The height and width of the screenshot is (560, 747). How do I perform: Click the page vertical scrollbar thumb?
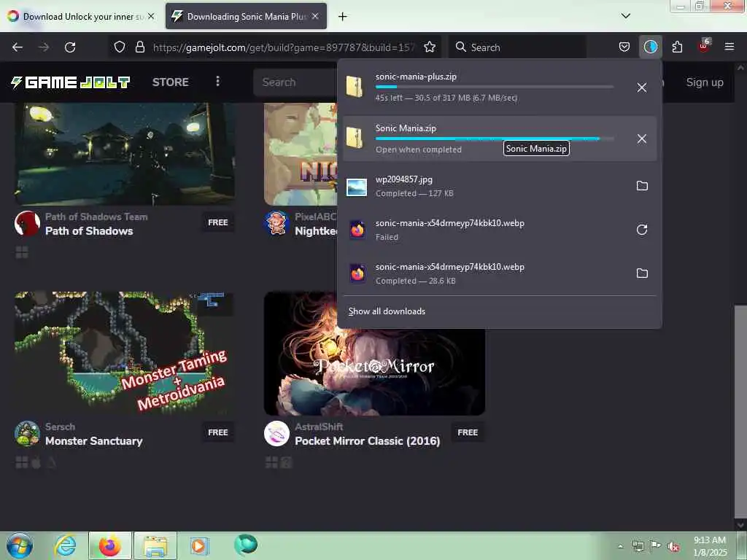point(740,411)
